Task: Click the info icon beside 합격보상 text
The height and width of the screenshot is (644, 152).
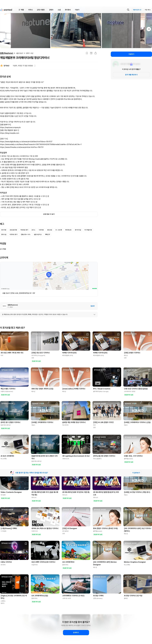Action: (x=35, y=66)
